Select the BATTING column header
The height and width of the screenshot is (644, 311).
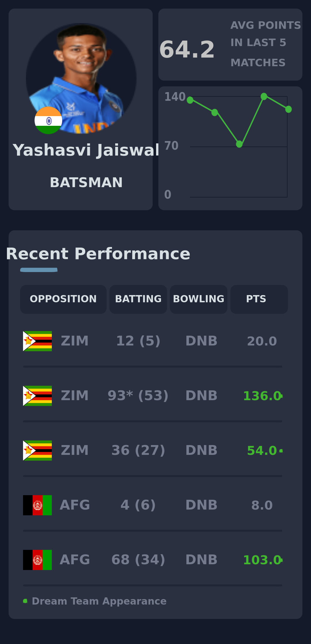pyautogui.click(x=138, y=299)
